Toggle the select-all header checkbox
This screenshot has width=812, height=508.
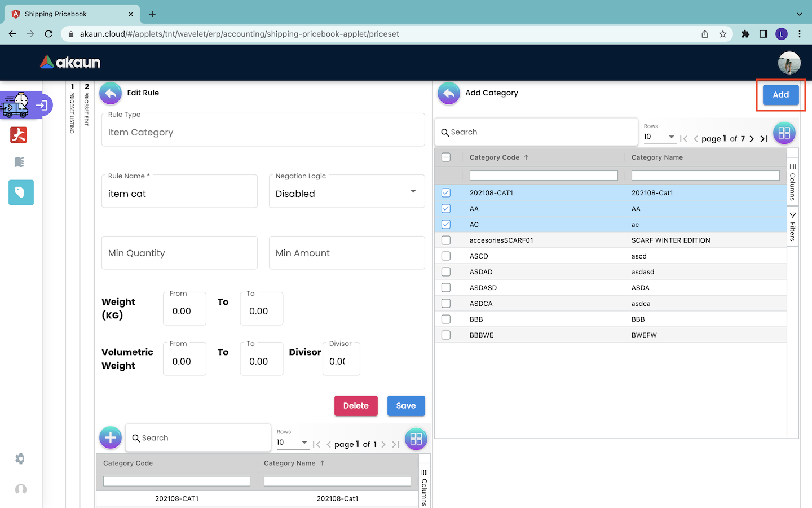[x=446, y=157]
